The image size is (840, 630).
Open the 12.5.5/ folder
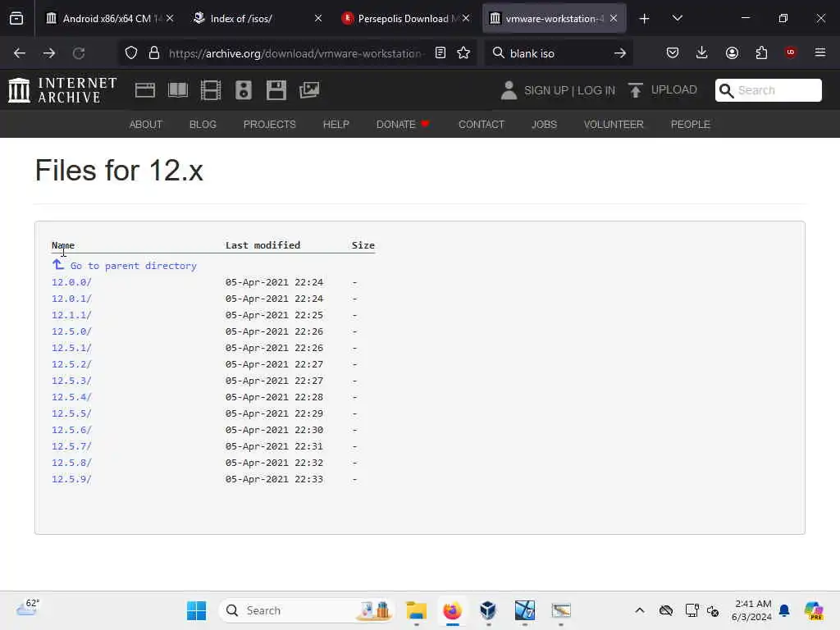pos(72,413)
